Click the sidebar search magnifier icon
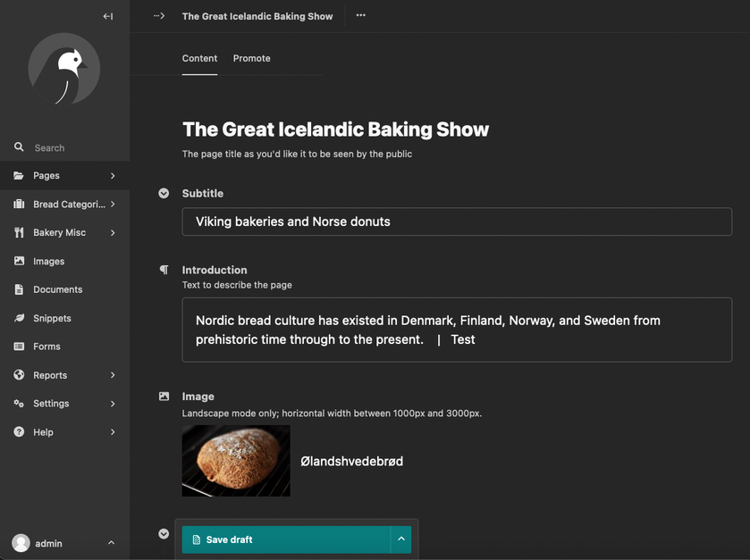Screen dimensions: 750x560 pos(19,146)
